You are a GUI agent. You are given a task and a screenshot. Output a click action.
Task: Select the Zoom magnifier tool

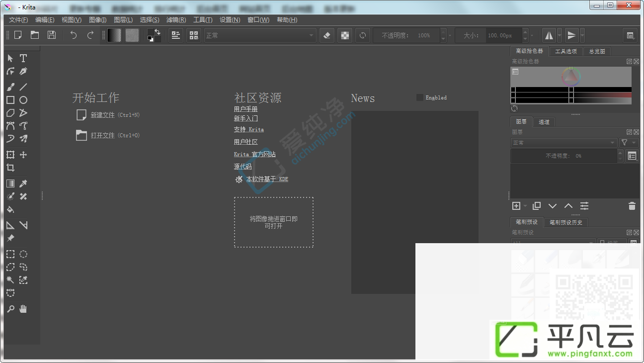[x=10, y=309]
